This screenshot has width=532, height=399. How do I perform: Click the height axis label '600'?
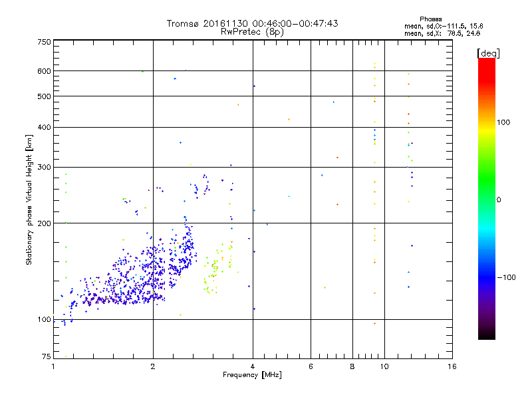click(44, 71)
